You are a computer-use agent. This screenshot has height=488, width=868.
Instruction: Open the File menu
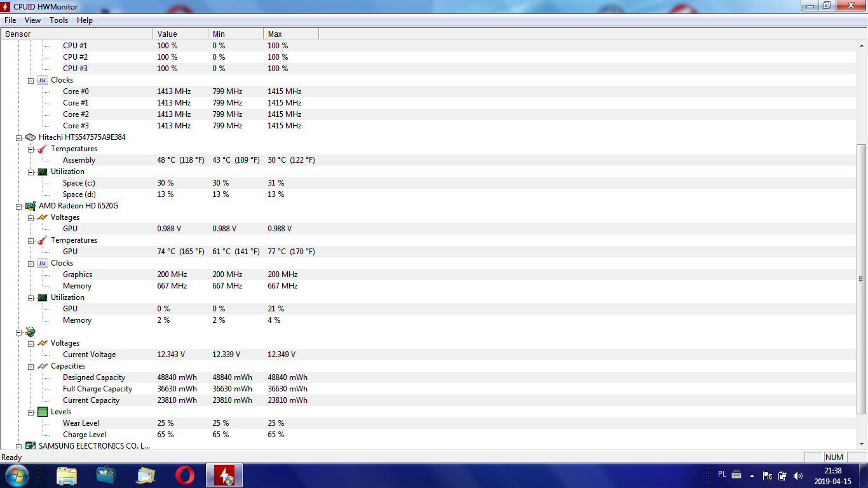pyautogui.click(x=10, y=20)
